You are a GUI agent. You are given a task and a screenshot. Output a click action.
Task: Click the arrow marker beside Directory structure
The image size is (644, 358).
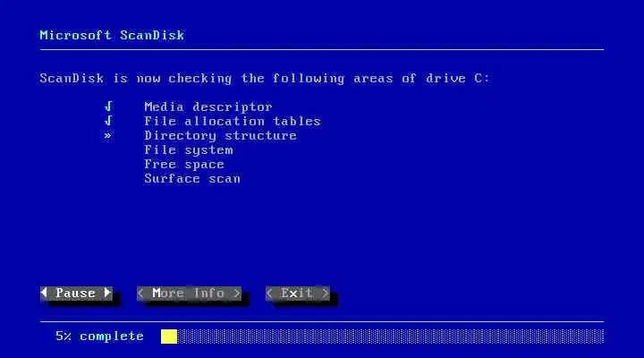(x=107, y=135)
